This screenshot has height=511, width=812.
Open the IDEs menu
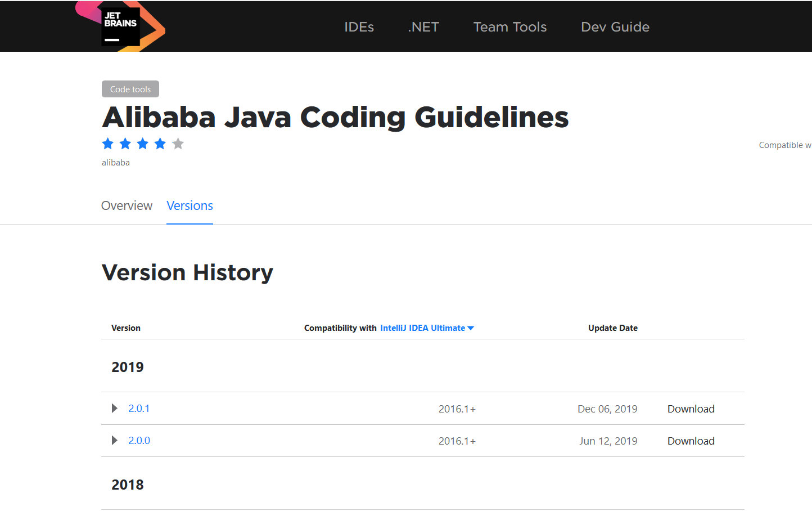click(x=359, y=27)
